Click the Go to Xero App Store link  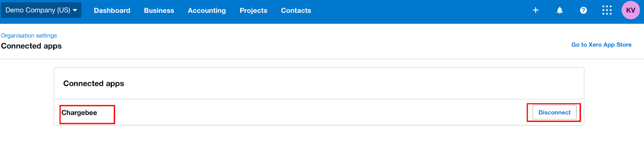point(601,45)
